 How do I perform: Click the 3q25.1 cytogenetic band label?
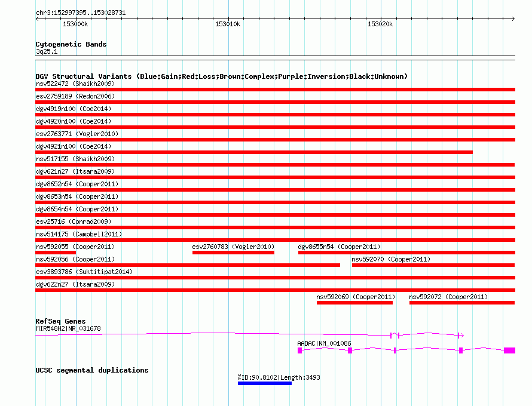pos(47,51)
